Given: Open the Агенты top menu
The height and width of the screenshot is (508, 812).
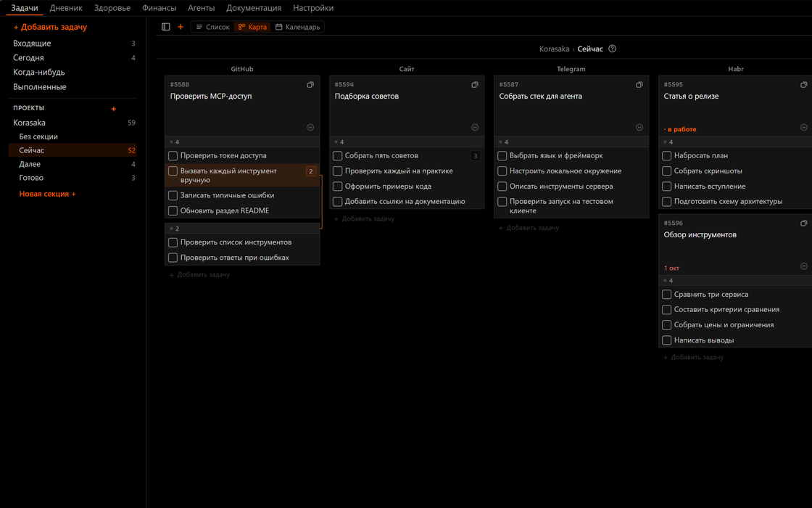Looking at the screenshot, I should click(x=202, y=8).
